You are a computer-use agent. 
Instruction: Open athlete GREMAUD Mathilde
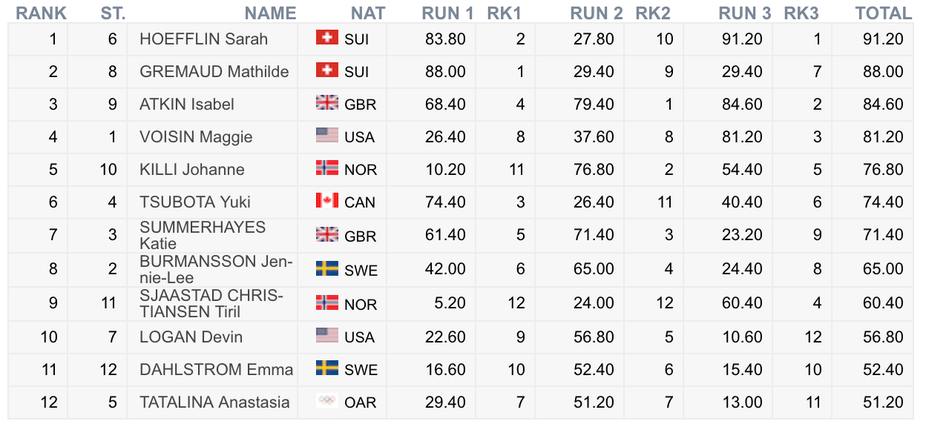pos(214,71)
